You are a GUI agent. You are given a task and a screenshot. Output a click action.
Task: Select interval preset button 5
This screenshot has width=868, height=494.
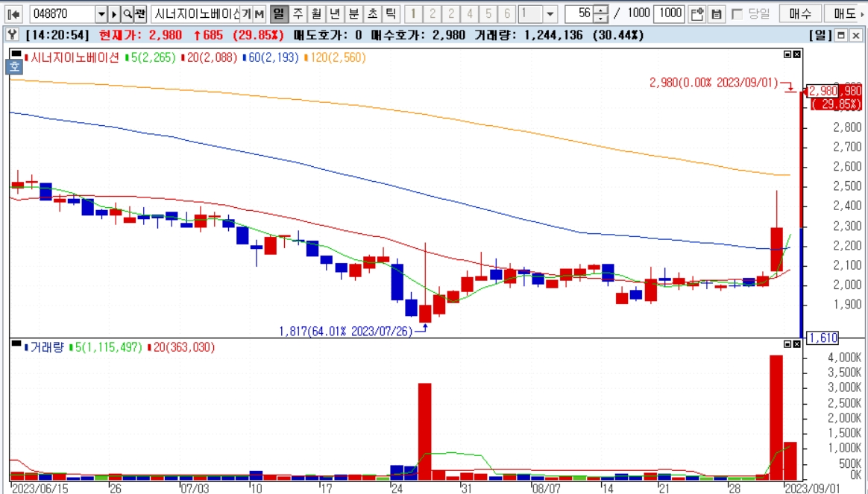(488, 14)
